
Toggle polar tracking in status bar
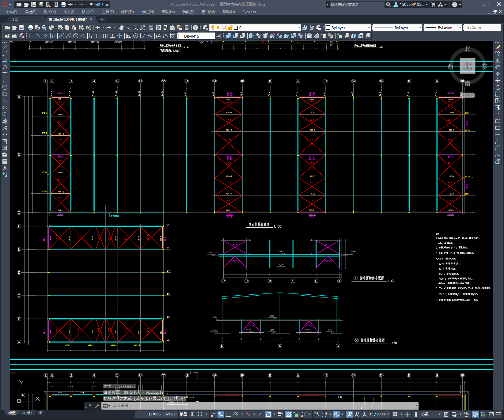236,414
